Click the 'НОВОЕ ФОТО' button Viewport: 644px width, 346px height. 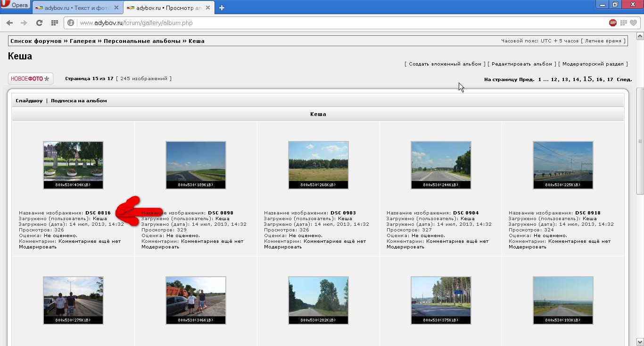click(31, 79)
